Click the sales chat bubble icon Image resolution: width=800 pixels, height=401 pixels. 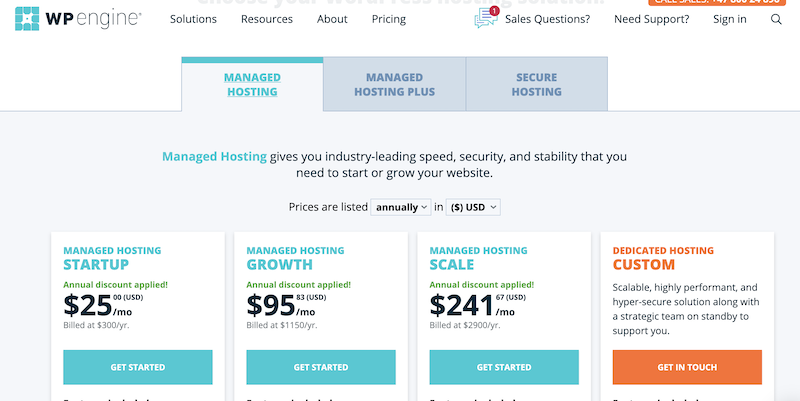[486, 18]
